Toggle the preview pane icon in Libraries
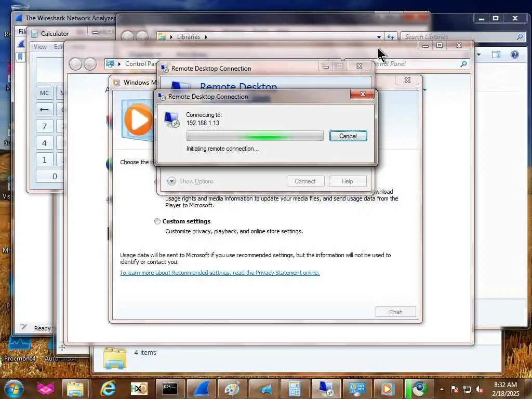 tap(496, 55)
